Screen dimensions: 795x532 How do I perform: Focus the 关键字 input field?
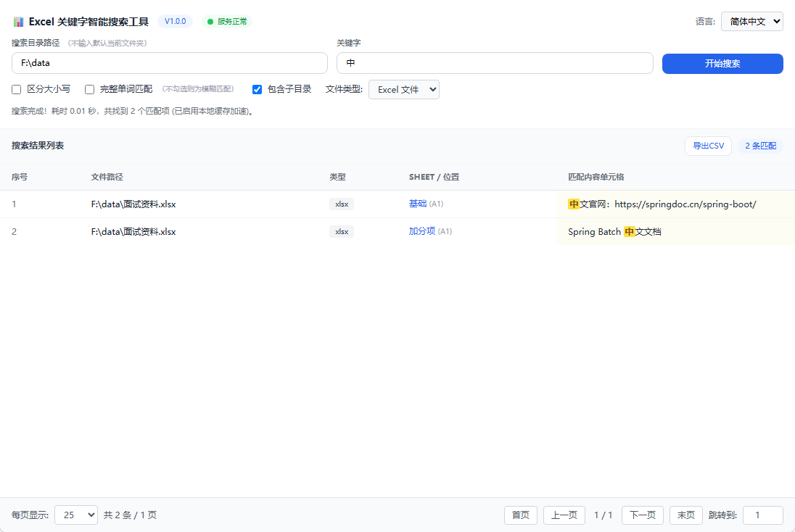pyautogui.click(x=495, y=63)
